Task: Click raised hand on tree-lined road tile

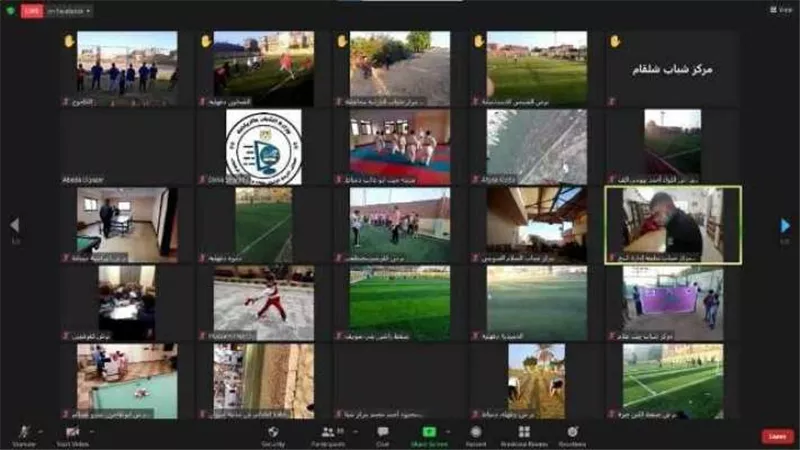Action: tap(342, 40)
